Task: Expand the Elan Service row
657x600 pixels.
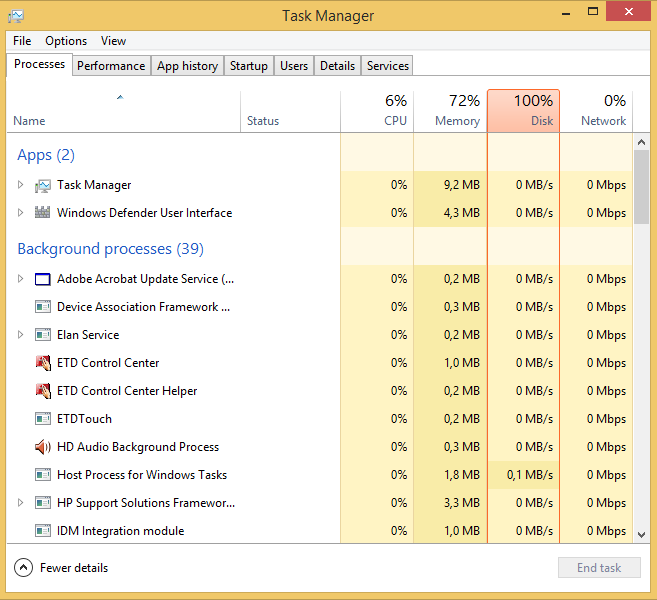Action: 20,335
